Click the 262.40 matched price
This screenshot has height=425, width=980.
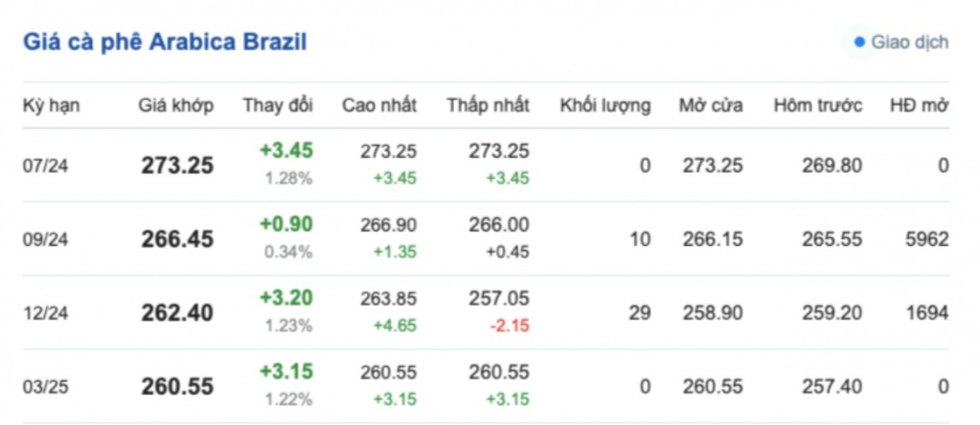pyautogui.click(x=177, y=313)
